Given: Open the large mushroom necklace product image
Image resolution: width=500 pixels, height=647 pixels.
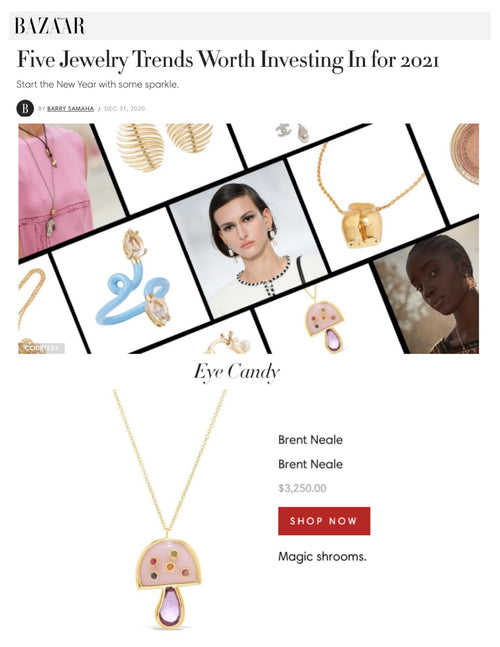Looking at the screenshot, I should [170, 510].
